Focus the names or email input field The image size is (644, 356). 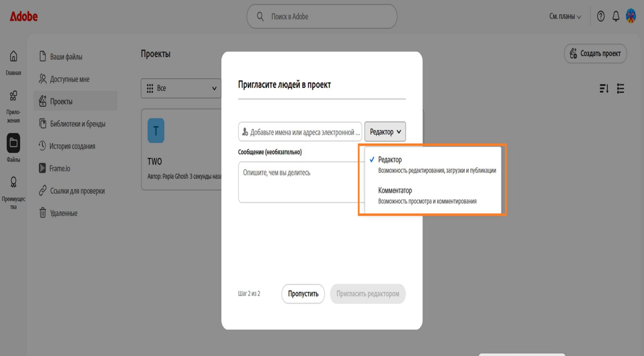click(300, 132)
